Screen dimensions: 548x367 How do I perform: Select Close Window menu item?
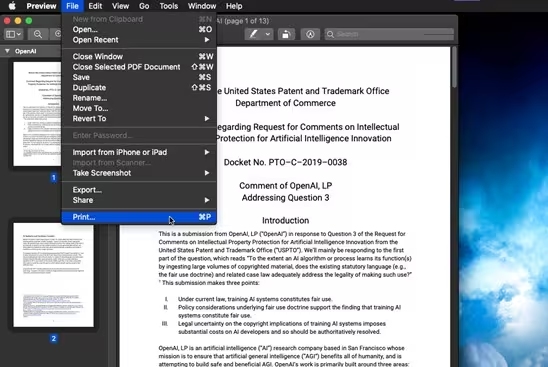(x=139, y=57)
